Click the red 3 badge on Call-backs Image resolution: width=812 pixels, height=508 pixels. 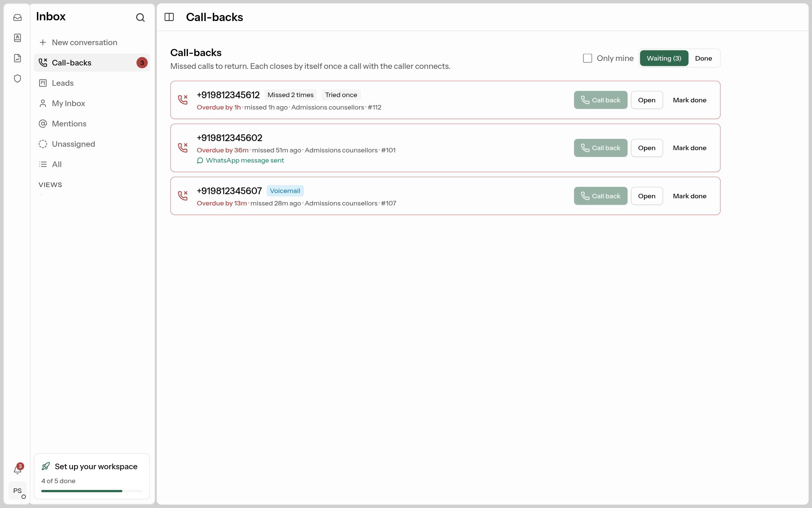[x=142, y=63]
